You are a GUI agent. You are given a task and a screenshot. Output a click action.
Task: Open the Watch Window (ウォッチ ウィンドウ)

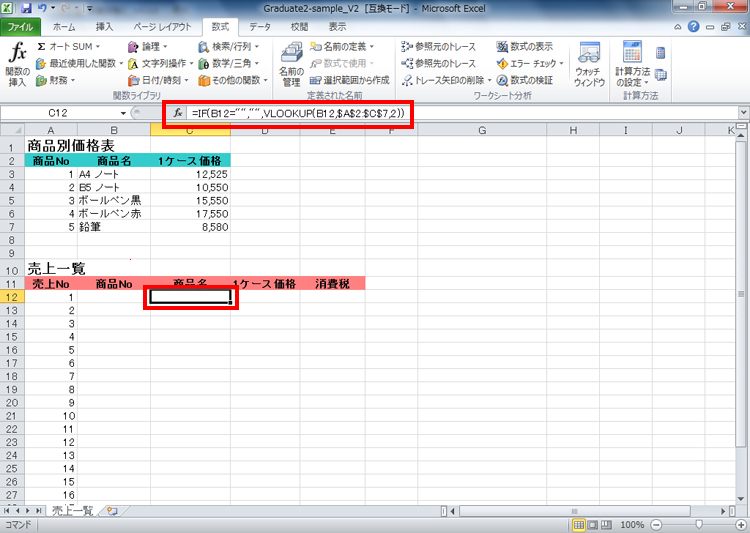(x=589, y=65)
